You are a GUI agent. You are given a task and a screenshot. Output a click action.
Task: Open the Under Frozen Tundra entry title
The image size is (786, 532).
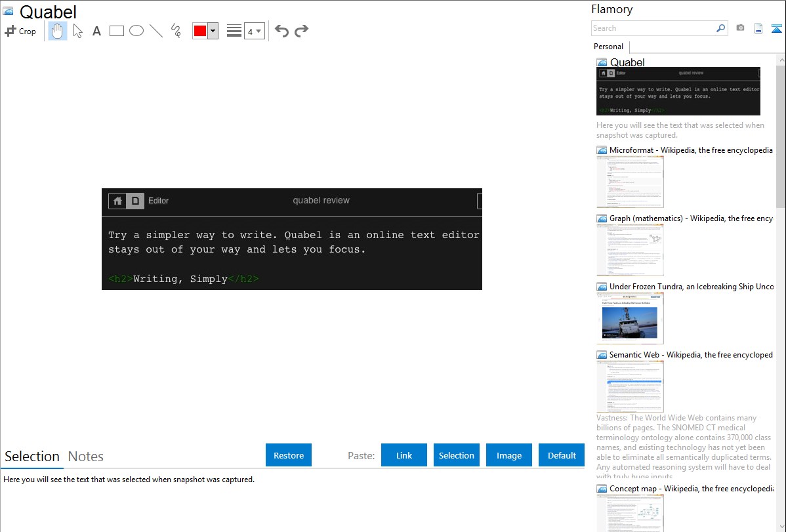(x=692, y=286)
